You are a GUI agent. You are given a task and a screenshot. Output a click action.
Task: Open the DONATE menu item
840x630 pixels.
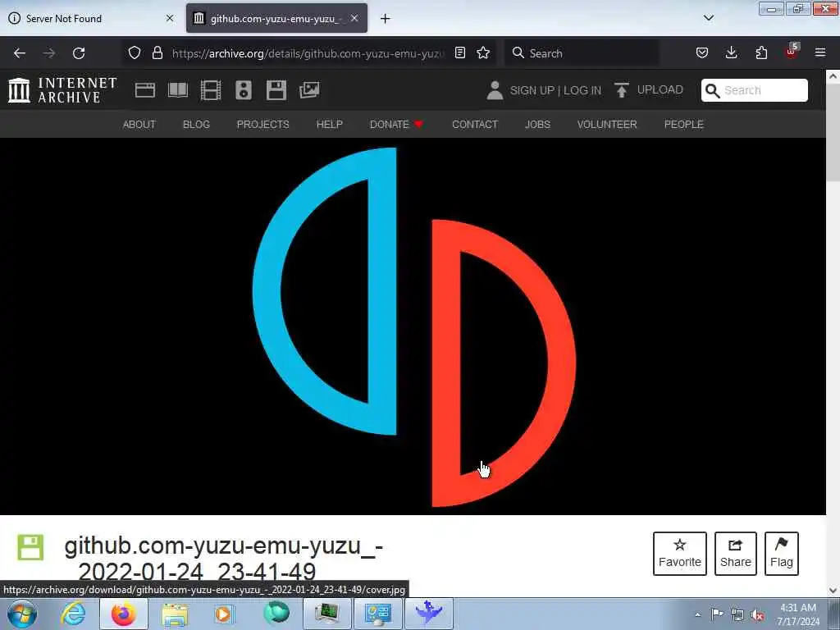[396, 125]
